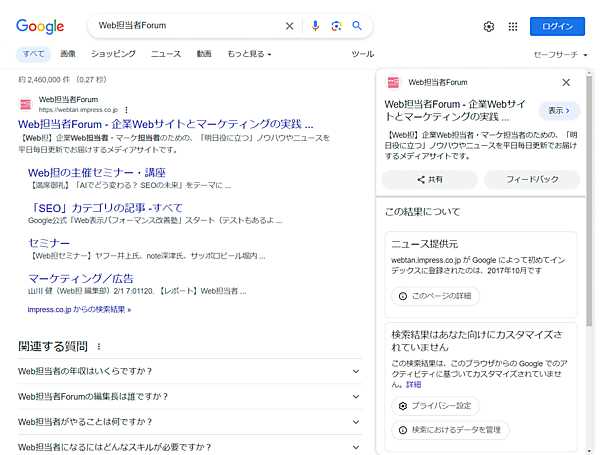Open the もっと見る dropdown
The height and width of the screenshot is (455, 600).
pos(249,53)
